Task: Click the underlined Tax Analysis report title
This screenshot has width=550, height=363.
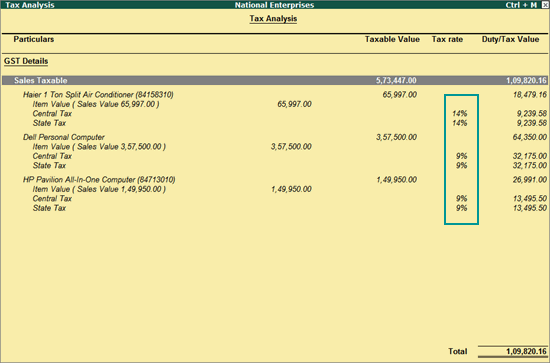Action: (273, 19)
